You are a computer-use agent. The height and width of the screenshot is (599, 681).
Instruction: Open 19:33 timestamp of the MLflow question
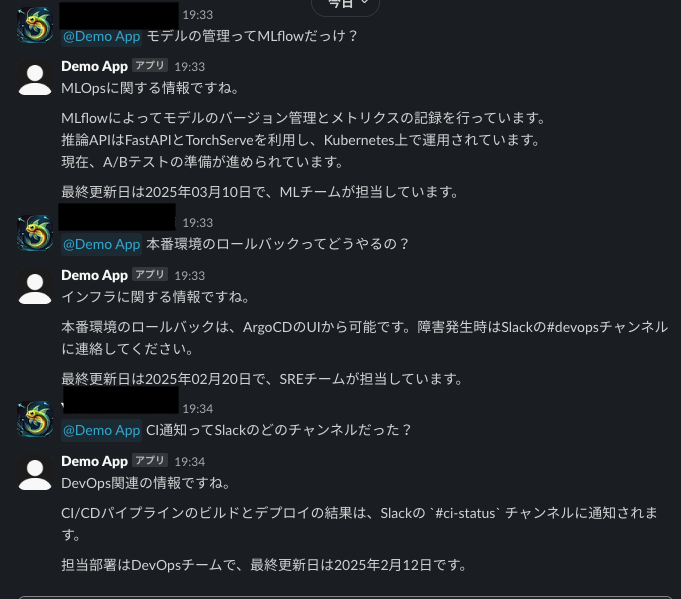coord(198,15)
